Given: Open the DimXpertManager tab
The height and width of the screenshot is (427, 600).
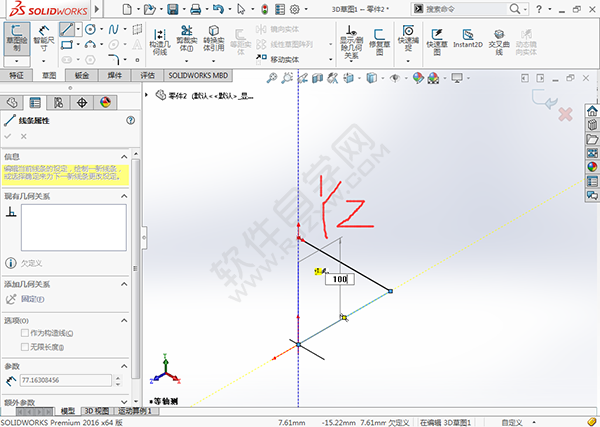Looking at the screenshot, I should coord(82,103).
